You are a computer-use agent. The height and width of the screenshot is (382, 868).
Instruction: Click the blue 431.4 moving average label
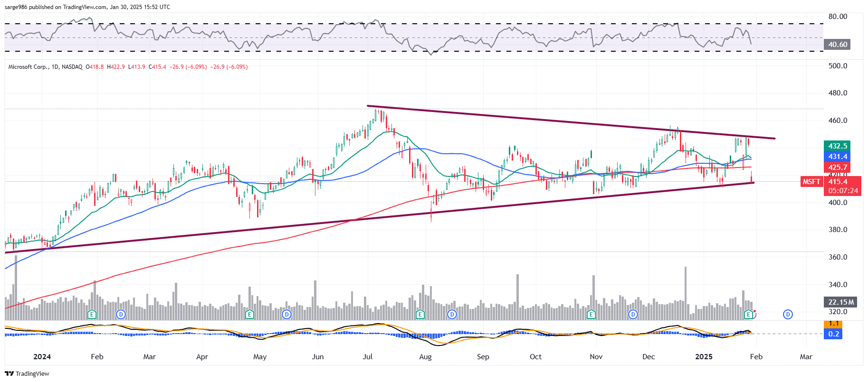[837, 157]
